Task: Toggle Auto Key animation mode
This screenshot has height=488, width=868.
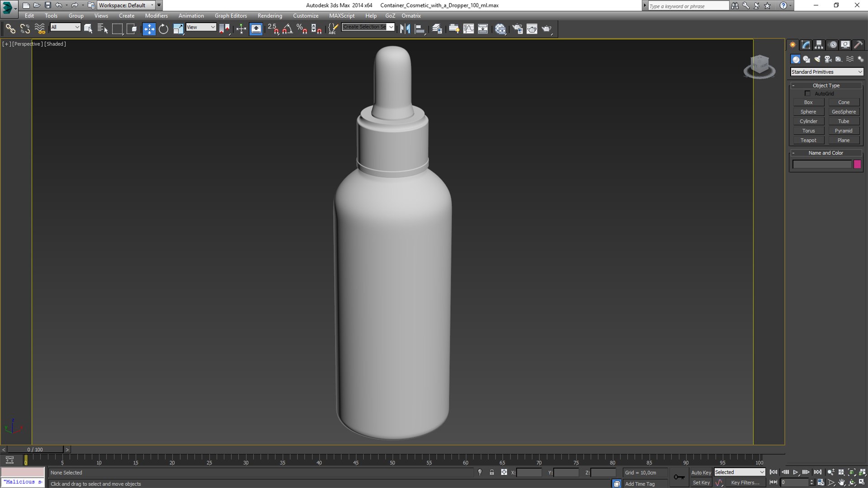Action: click(701, 473)
